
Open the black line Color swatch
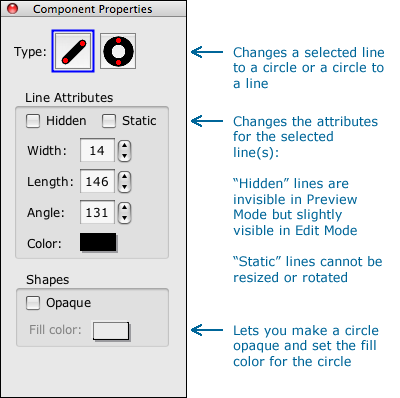pyautogui.click(x=98, y=242)
